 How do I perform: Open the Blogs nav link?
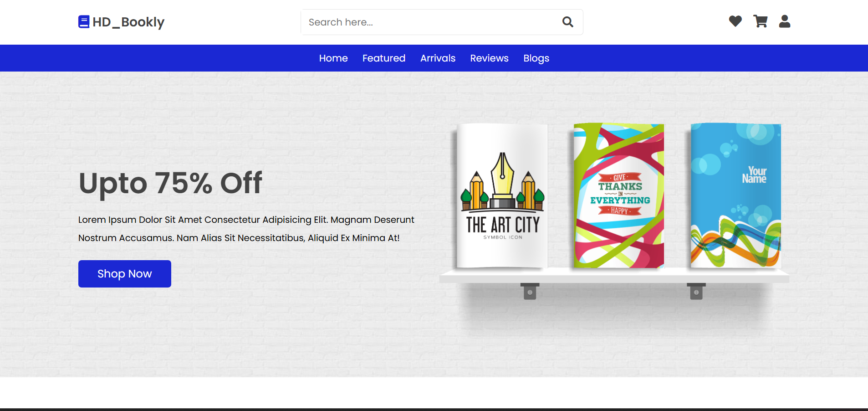(536, 58)
